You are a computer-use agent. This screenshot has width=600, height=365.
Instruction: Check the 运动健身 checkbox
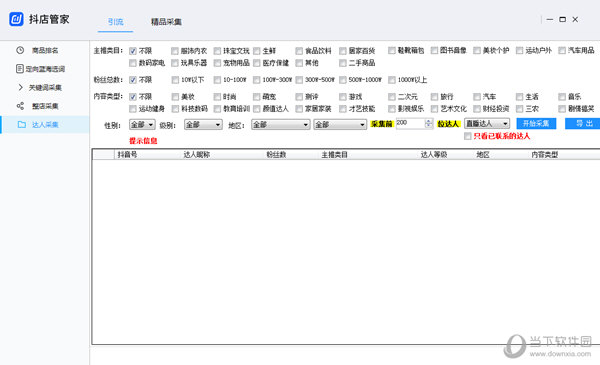click(133, 109)
